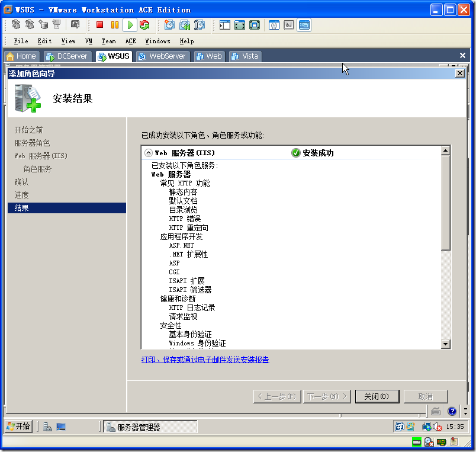The height and width of the screenshot is (452, 476).
Task: Take a snapshot with the clock snapshot icon
Action: point(169,25)
